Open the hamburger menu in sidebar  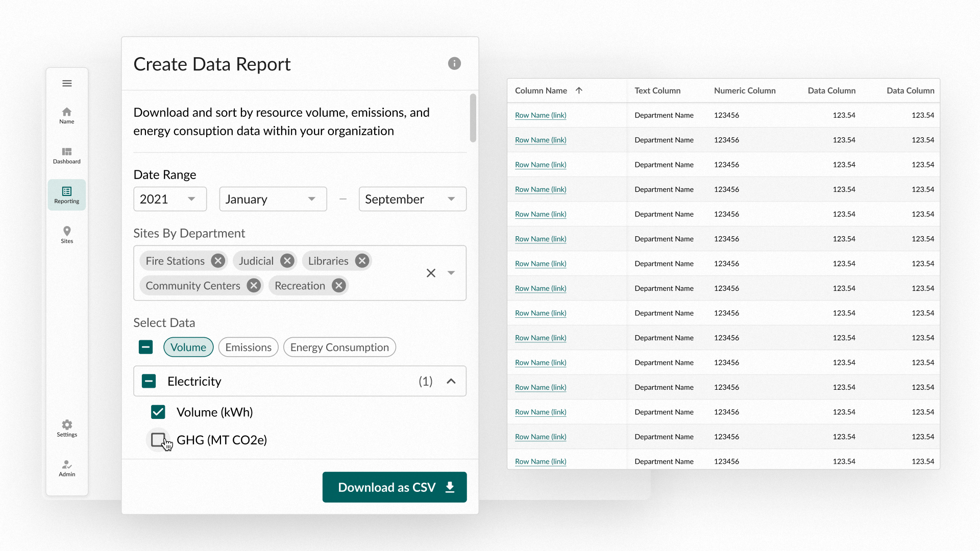[67, 83]
